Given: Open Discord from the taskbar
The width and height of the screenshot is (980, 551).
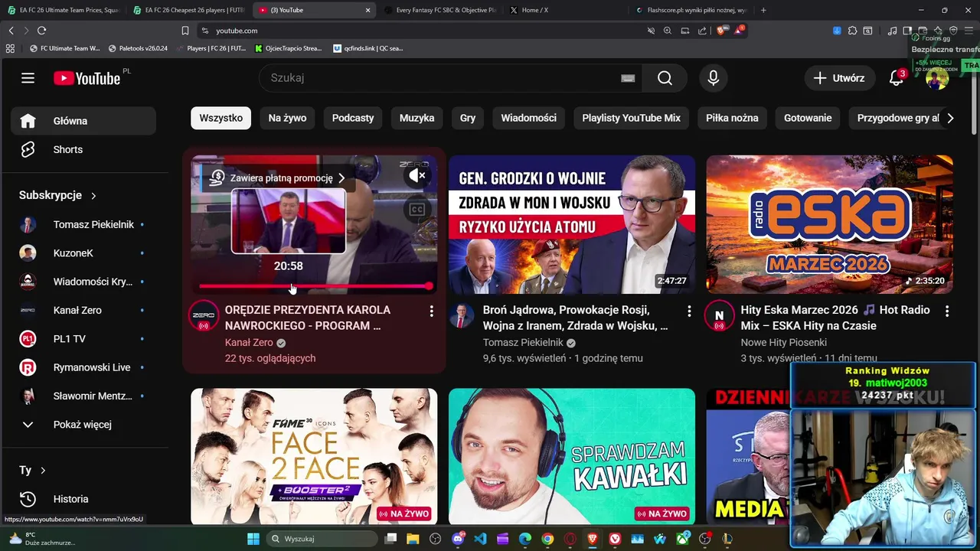Looking at the screenshot, I should click(x=459, y=539).
